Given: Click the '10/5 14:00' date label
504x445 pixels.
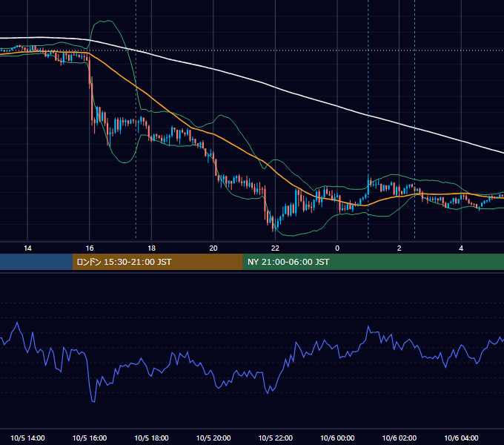Looking at the screenshot, I should (27, 438).
